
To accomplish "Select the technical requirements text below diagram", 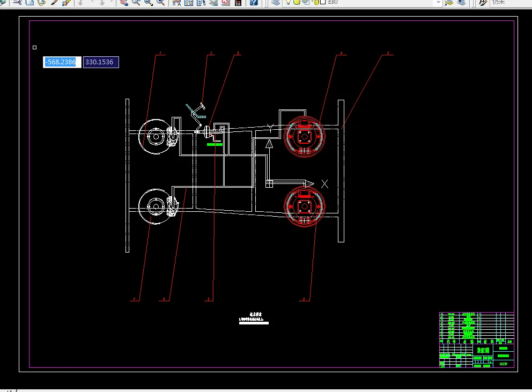I will tap(254, 319).
